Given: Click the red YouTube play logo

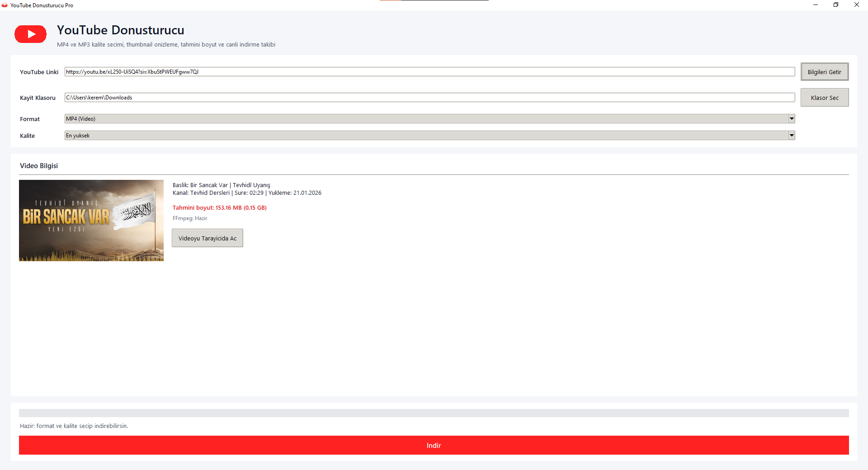Looking at the screenshot, I should coord(30,34).
